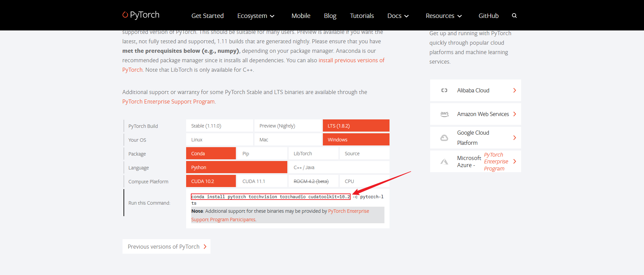The image size is (644, 275).
Task: Open the Amazon Web Services card
Action: coord(475,114)
